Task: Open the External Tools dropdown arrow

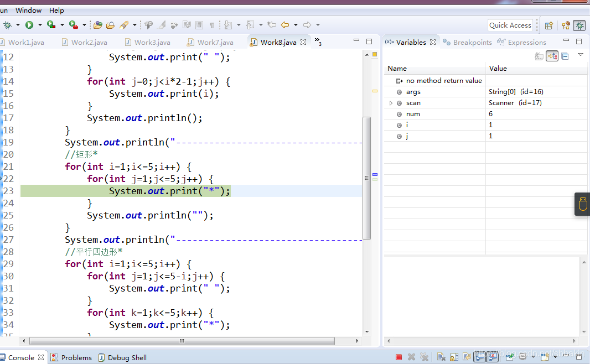Action: pyautogui.click(x=84, y=25)
